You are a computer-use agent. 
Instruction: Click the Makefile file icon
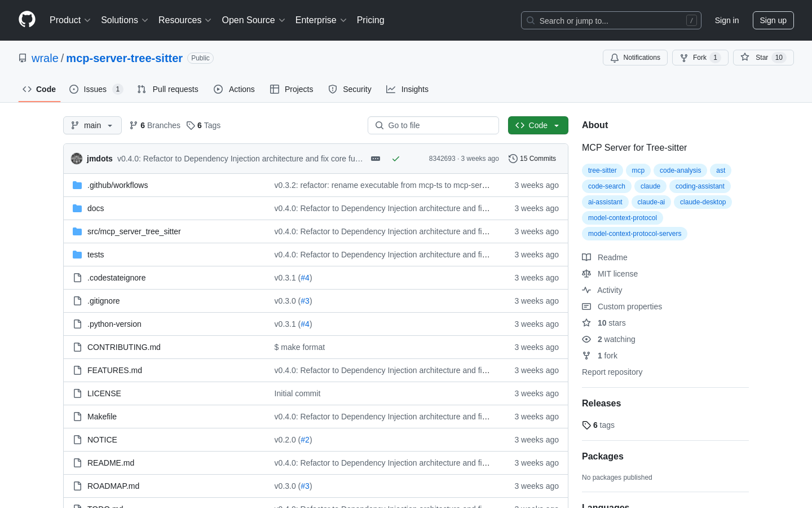click(77, 417)
